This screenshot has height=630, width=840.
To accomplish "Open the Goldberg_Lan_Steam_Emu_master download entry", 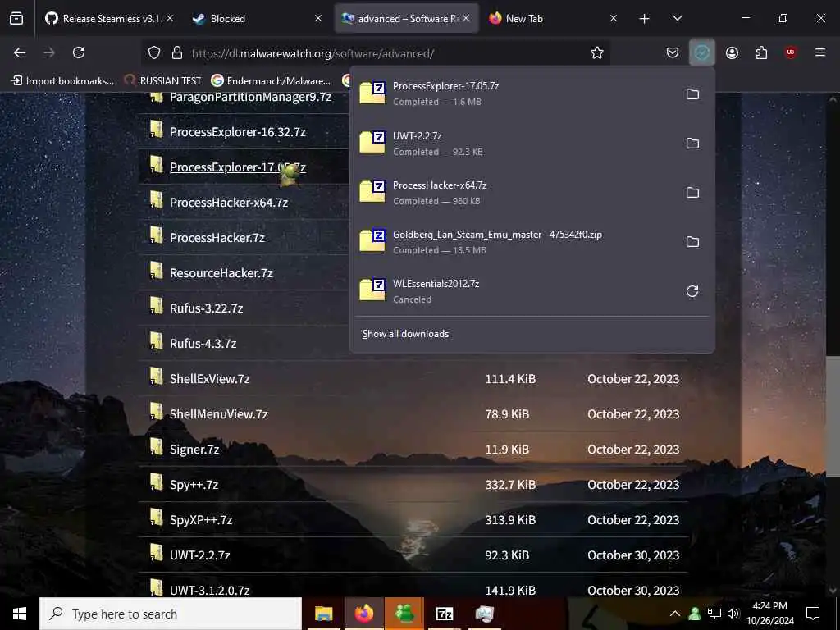I will 514,242.
